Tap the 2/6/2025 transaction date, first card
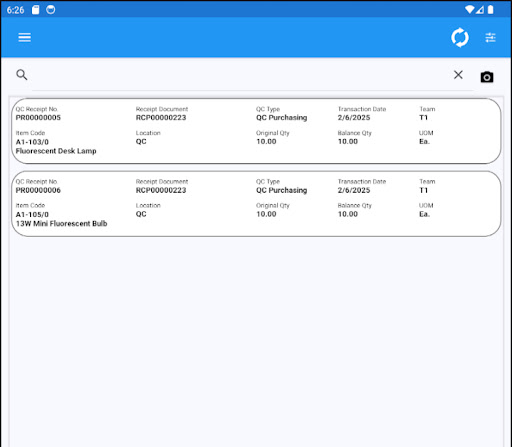The width and height of the screenshot is (512, 447). (x=354, y=118)
